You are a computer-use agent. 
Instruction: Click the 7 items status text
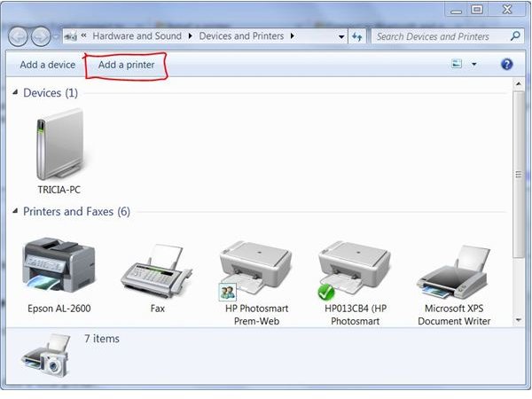coord(102,339)
